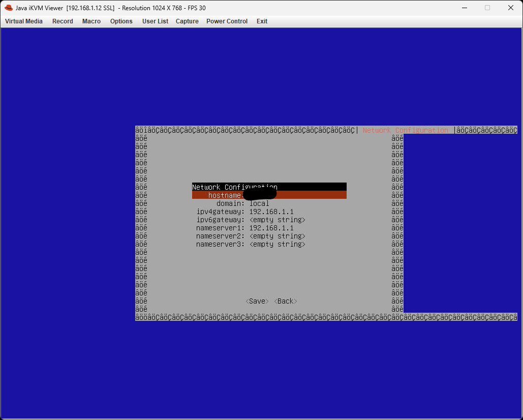
Task: Select the highlighted hostname field
Action: pyautogui.click(x=269, y=195)
